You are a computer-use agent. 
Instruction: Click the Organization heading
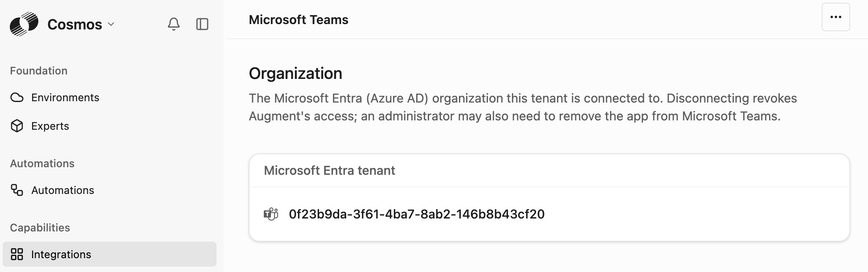(x=295, y=74)
